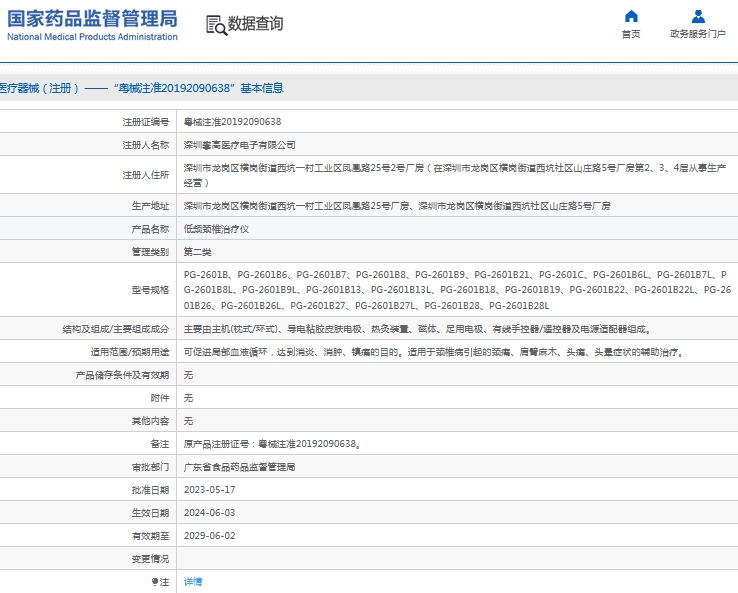738x593 pixels.
Task: Open the 详情 link in the last row
Action: 193,582
